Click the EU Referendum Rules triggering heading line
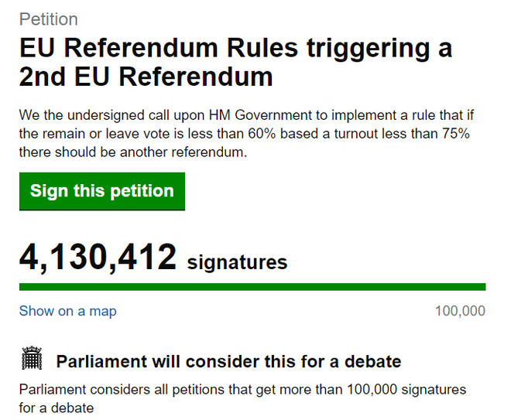 235,49
